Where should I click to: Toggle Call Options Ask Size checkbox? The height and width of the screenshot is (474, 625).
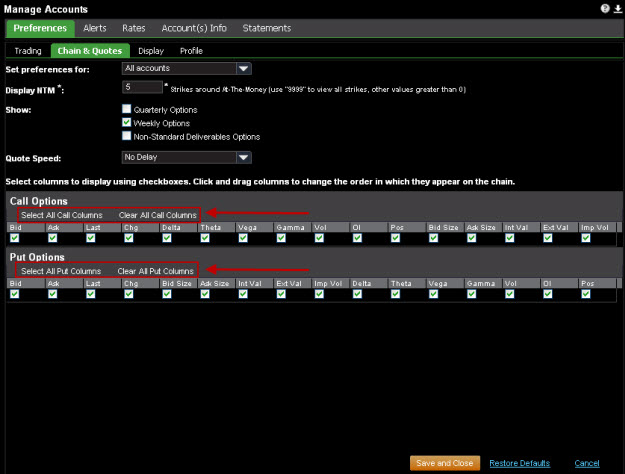pos(472,238)
